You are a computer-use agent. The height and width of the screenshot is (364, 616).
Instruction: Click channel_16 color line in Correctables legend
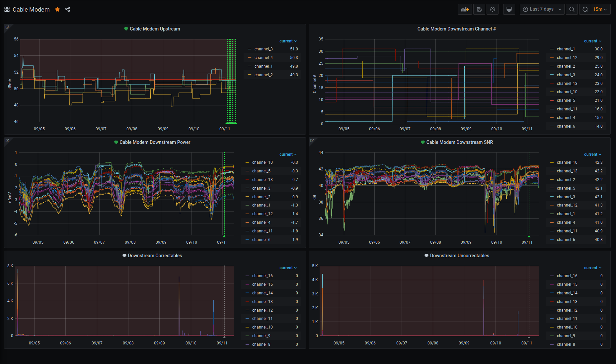[x=247, y=276]
